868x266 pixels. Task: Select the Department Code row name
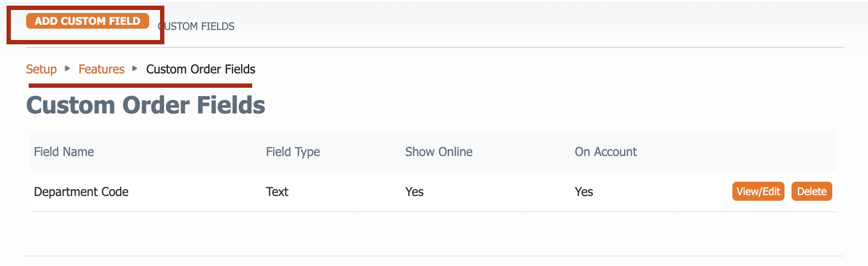81,192
